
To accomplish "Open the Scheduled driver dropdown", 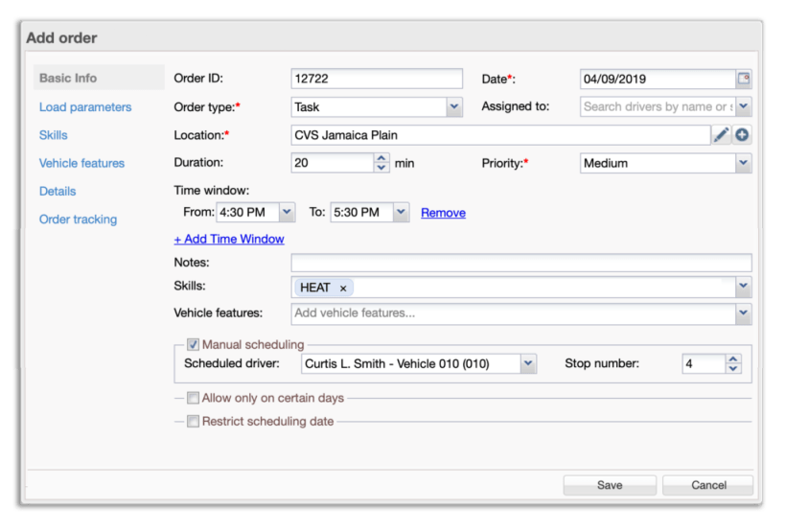I will tap(527, 363).
